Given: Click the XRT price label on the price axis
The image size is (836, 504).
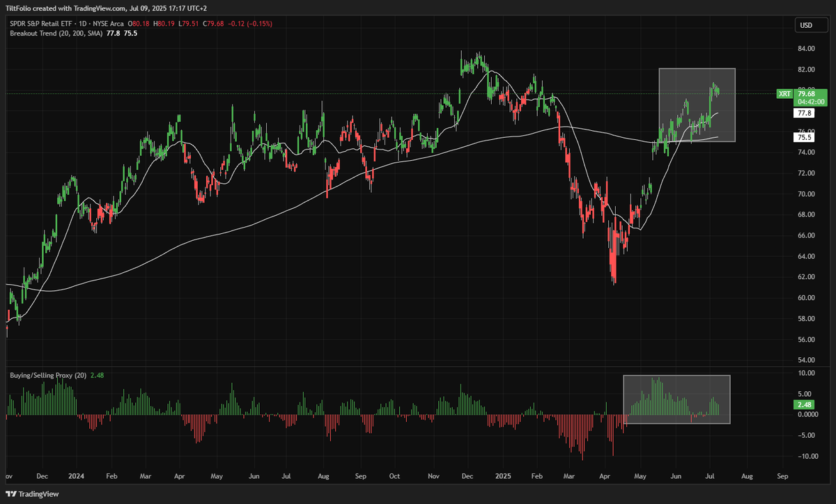Looking at the screenshot, I should tap(784, 93).
